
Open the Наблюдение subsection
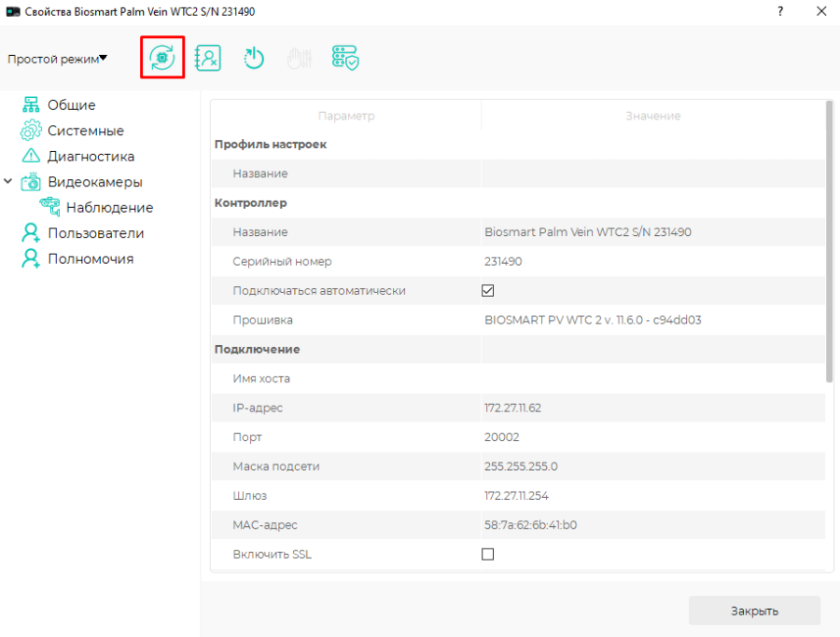coord(110,208)
